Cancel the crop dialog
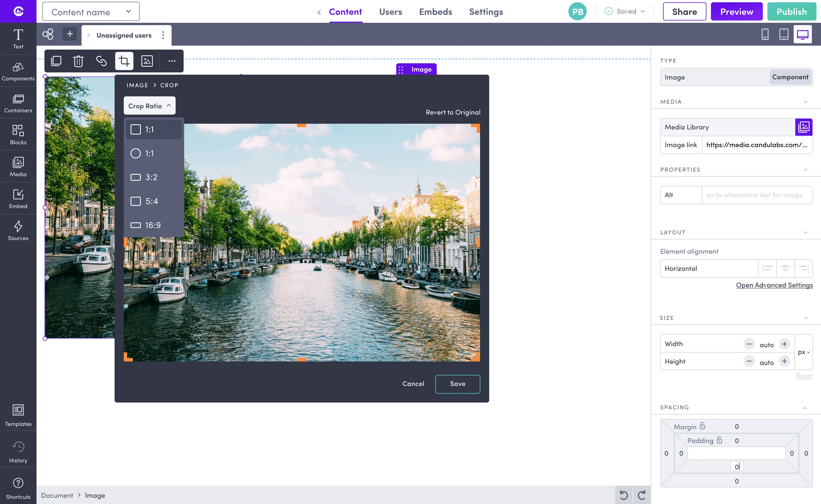 (413, 384)
